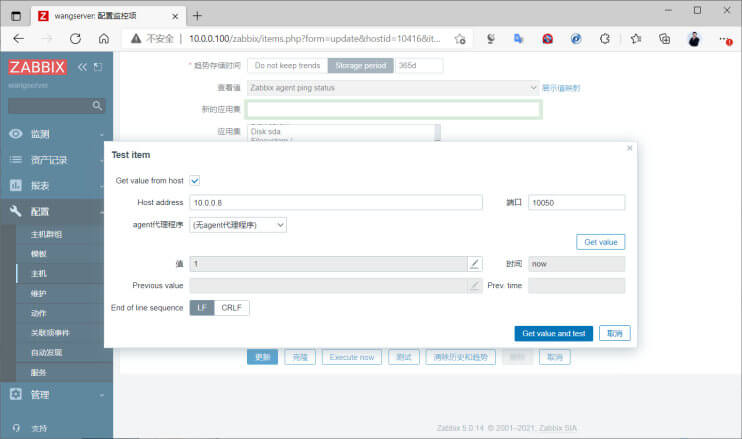Viewport: 742px width, 439px height.
Task: Open browser settings and more menu
Action: coord(725,39)
